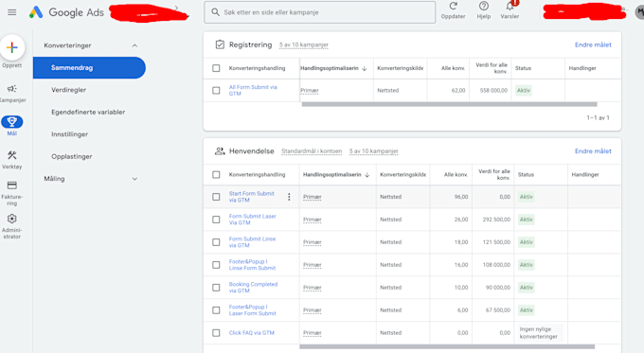Screen dimensions: 644x353
Task: Click the Konverteringer menu heading
Action: [67, 45]
